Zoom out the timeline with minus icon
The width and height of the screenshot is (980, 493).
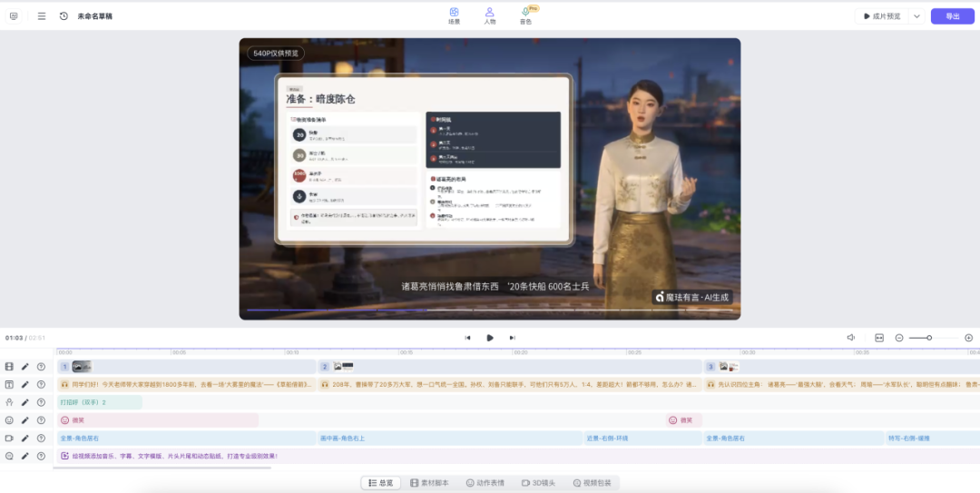[898, 338]
